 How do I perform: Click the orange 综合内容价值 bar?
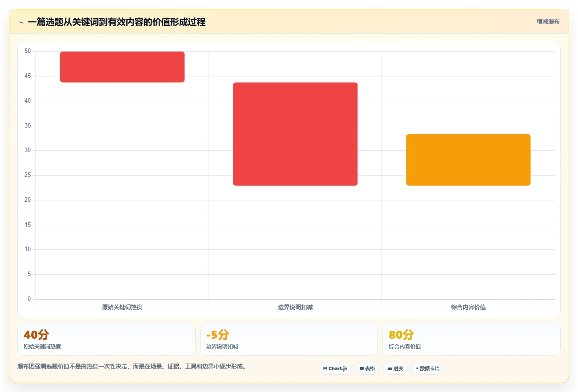[468, 160]
